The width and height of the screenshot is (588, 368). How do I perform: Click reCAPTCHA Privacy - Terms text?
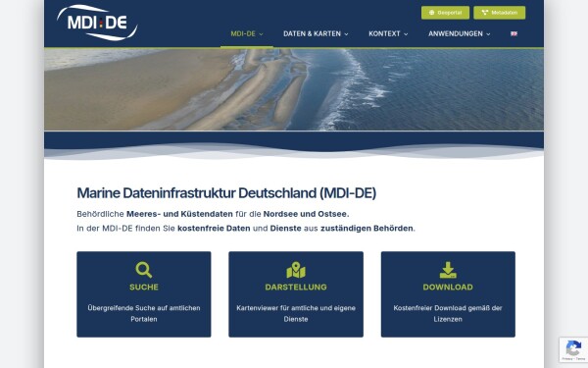pos(573,359)
